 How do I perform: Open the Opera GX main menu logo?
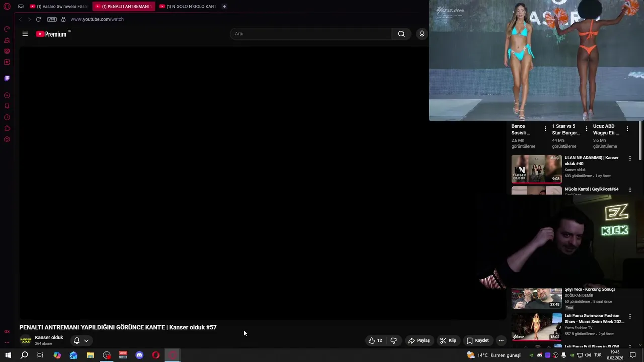click(7, 6)
